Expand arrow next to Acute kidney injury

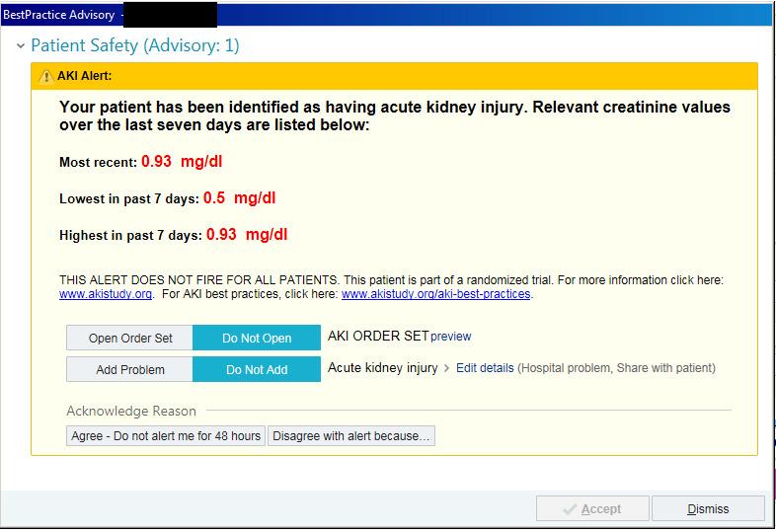446,368
